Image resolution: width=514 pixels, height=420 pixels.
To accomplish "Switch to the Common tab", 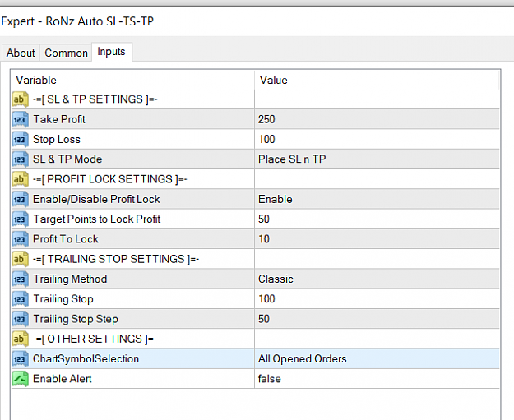I will [66, 53].
